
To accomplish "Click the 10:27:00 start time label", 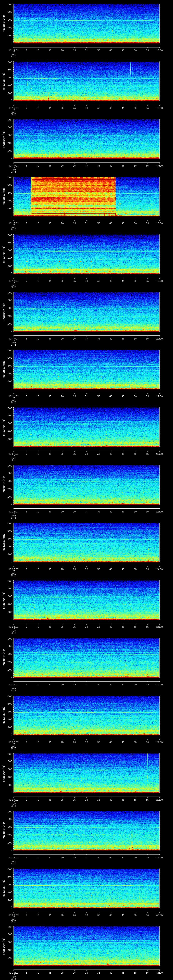I will click(14, 800).
